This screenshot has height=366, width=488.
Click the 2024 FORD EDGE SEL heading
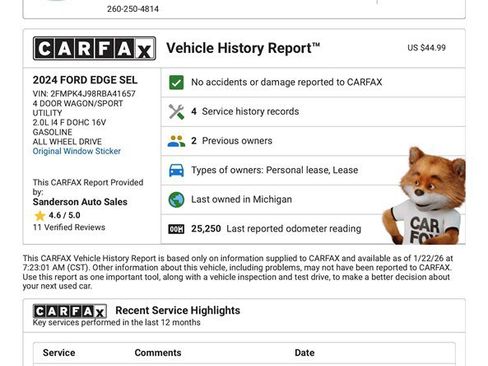[x=85, y=80]
